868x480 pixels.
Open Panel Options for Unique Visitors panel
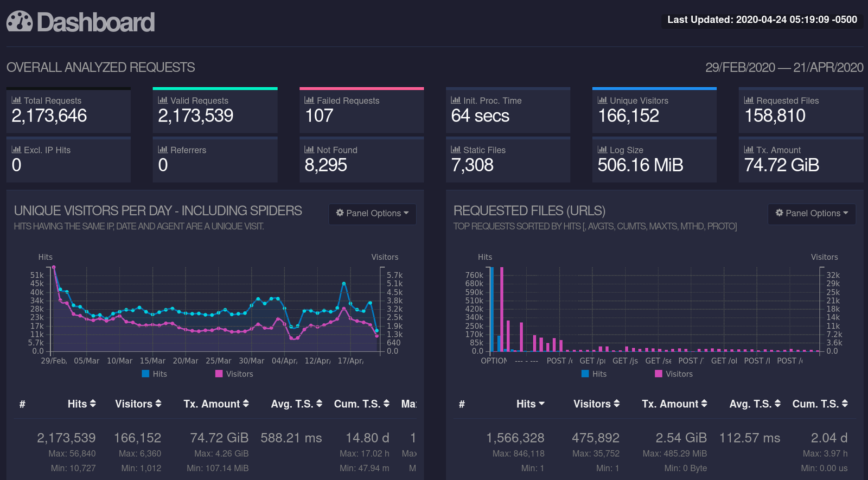pos(372,213)
